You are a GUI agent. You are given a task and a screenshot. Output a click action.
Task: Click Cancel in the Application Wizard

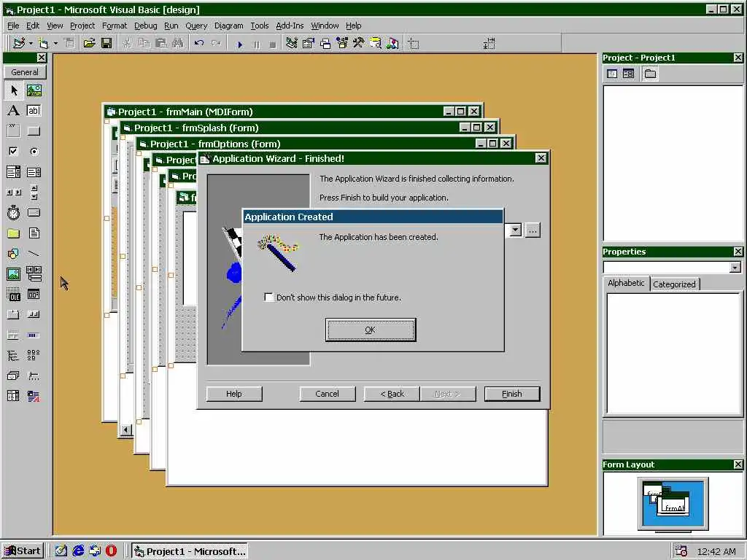[x=328, y=394]
